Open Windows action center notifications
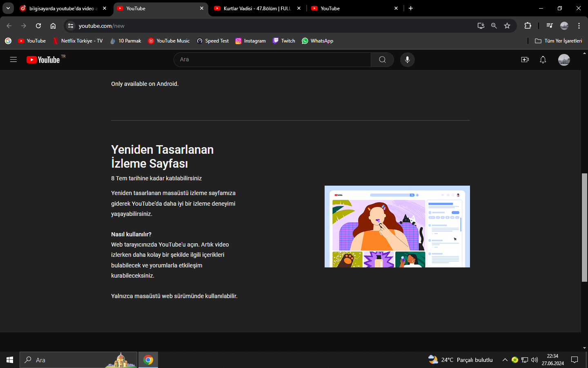Image resolution: width=588 pixels, height=368 pixels. click(x=575, y=360)
